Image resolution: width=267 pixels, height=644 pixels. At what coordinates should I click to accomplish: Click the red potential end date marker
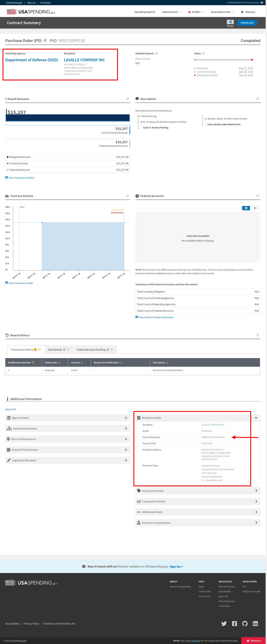252,60
